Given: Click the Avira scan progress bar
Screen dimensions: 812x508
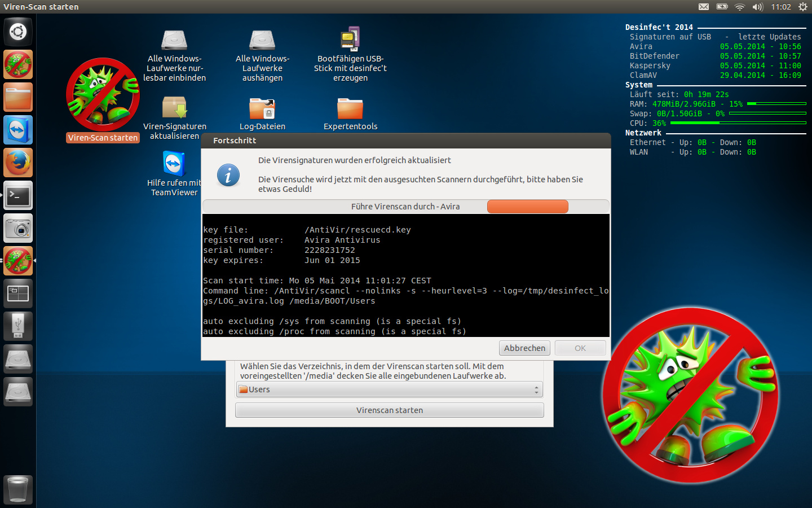Looking at the screenshot, I should pyautogui.click(x=405, y=207).
